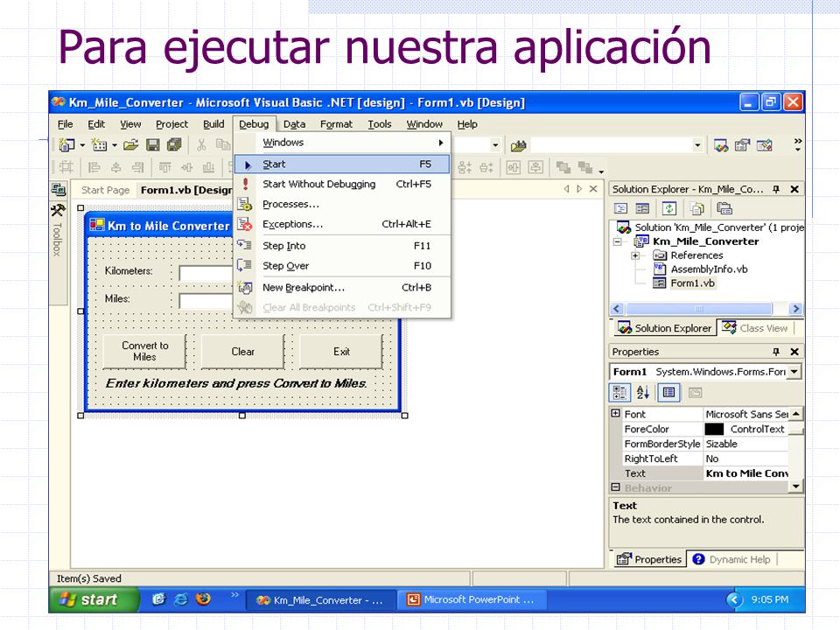The width and height of the screenshot is (840, 630).
Task: Click the Solution Explorer toolbar shortcut icon
Action: pyautogui.click(x=720, y=144)
